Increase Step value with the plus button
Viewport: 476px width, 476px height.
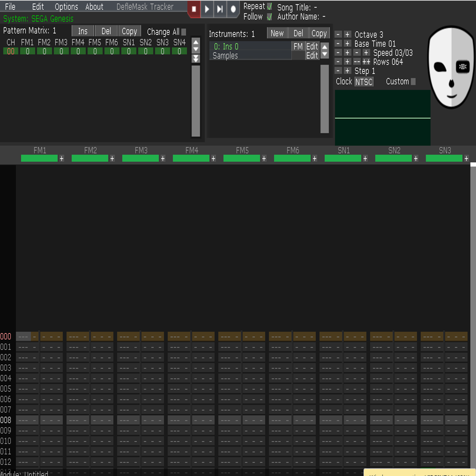347,71
